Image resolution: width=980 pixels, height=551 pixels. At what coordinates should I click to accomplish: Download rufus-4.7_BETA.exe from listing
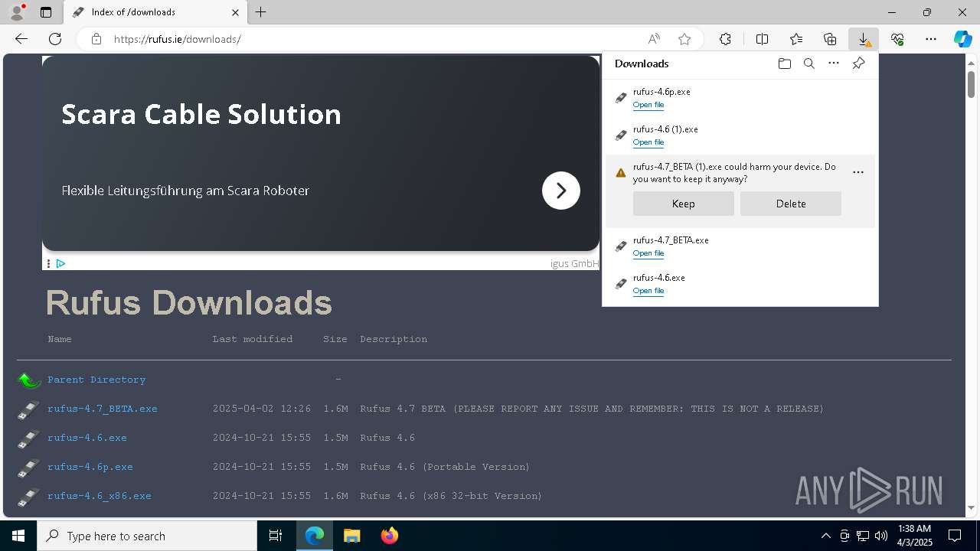[x=103, y=409]
